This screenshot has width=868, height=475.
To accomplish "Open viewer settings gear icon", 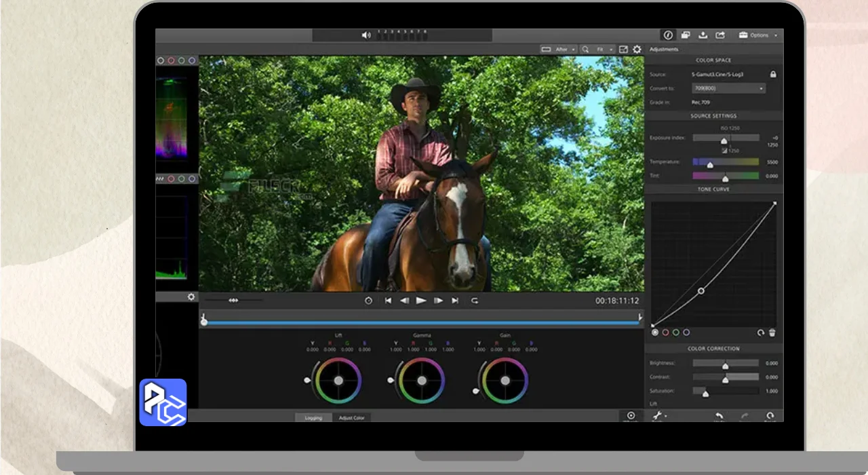I will [637, 50].
